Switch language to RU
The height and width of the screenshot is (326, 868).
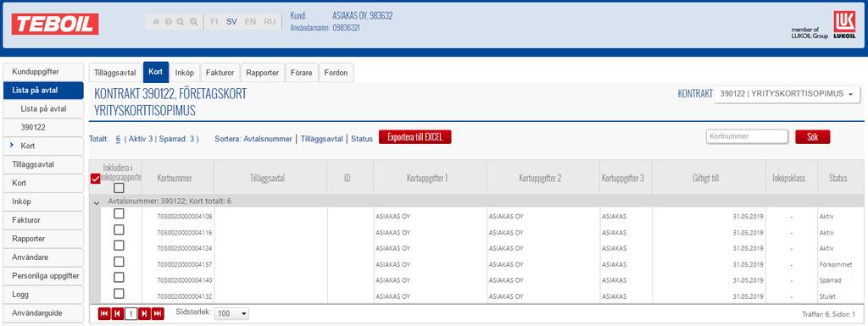coord(269,21)
